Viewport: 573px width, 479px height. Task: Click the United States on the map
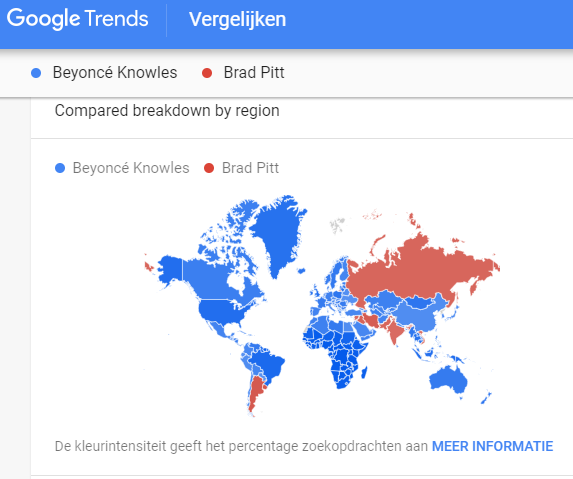tap(221, 311)
